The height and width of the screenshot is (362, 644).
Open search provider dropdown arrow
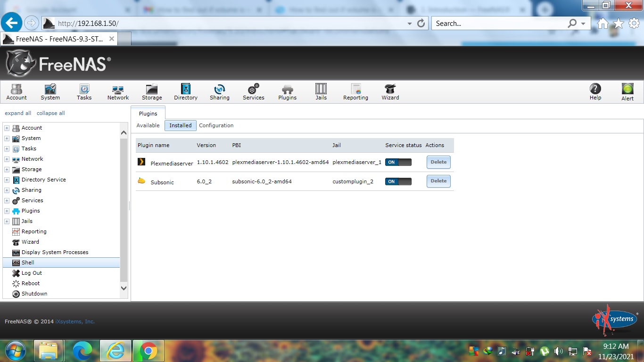point(584,24)
